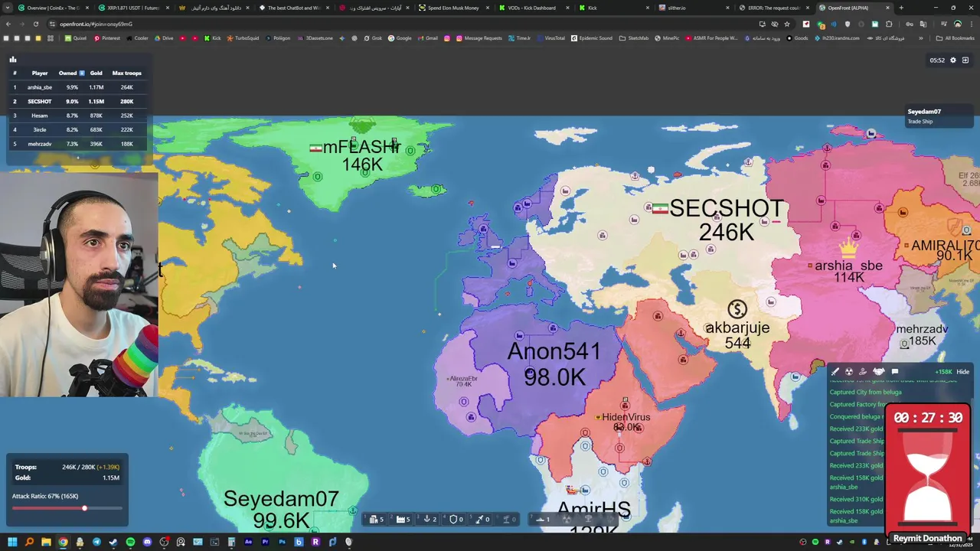Screen dimensions: 980x551
Task: Filter events by sword attack icon
Action: (835, 372)
